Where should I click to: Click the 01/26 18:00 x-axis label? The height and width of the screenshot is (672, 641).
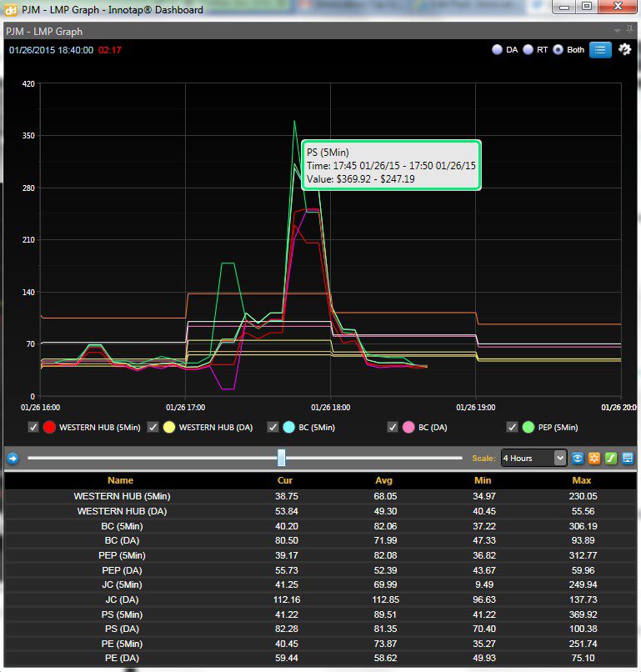click(x=330, y=408)
